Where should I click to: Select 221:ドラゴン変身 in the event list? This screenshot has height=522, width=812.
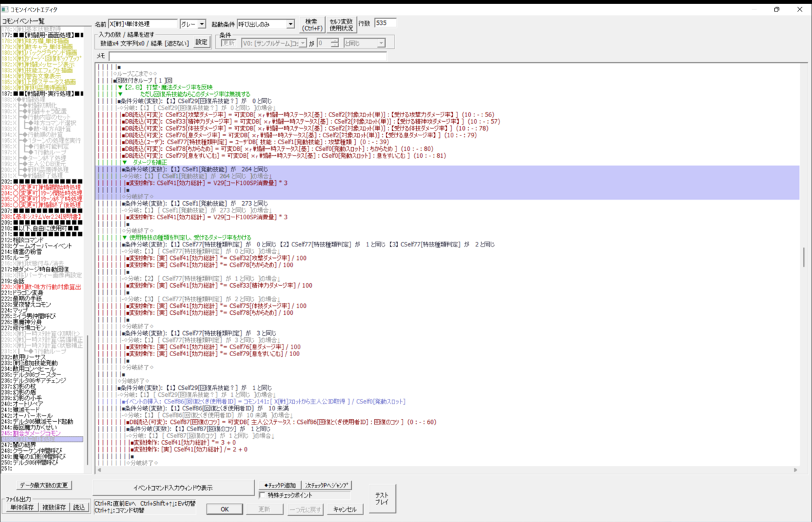pyautogui.click(x=23, y=292)
